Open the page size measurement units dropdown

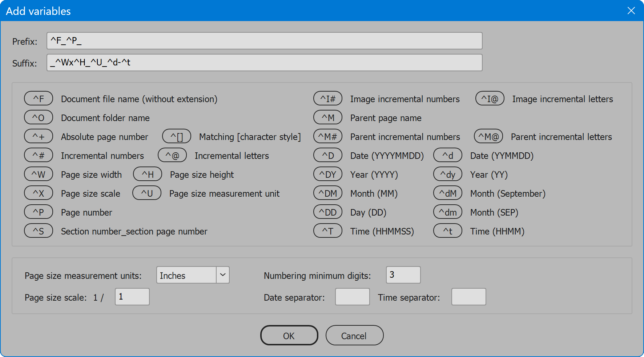193,275
